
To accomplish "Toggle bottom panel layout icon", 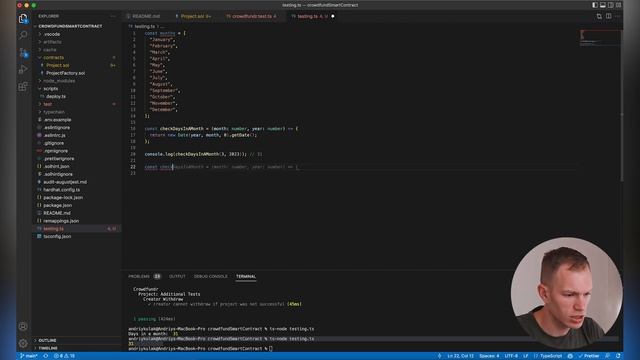I will click(602, 5).
